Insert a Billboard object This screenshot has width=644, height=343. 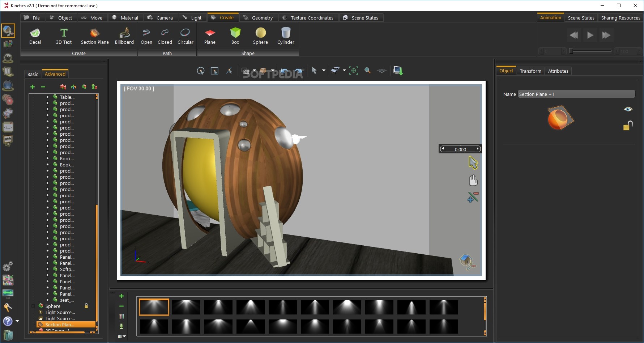coord(124,36)
